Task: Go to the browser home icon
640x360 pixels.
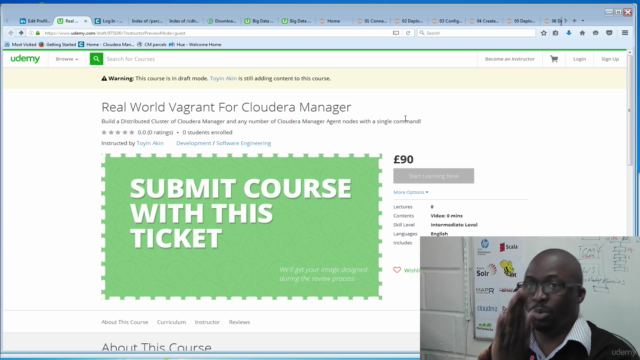Action: [x=582, y=33]
